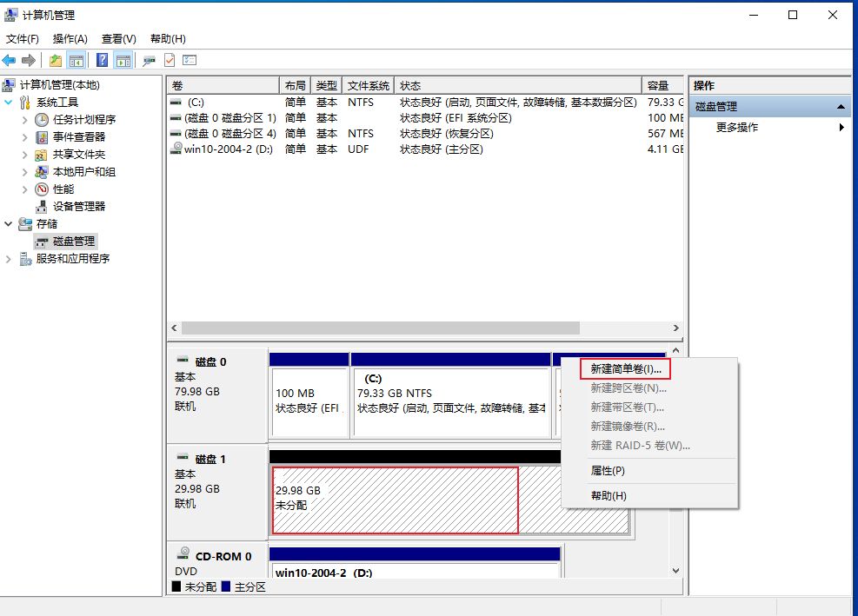Click 更多操作 in the actions pane
Viewport: 858px width, 616px height.
coord(736,128)
